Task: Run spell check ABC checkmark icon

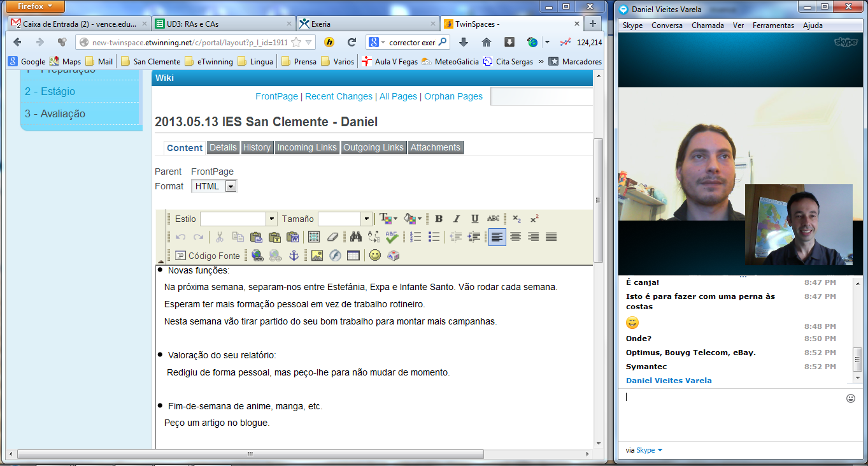Action: [x=392, y=237]
